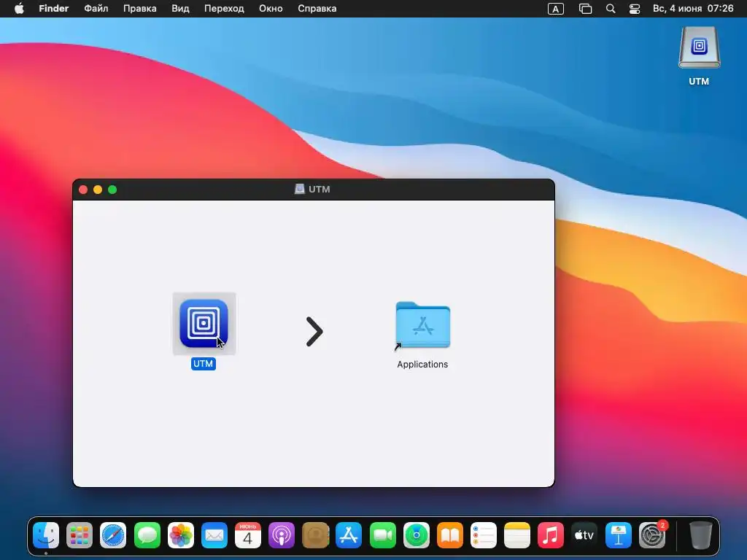The image size is (747, 560).
Task: Open Messages from the Dock
Action: (x=147, y=535)
